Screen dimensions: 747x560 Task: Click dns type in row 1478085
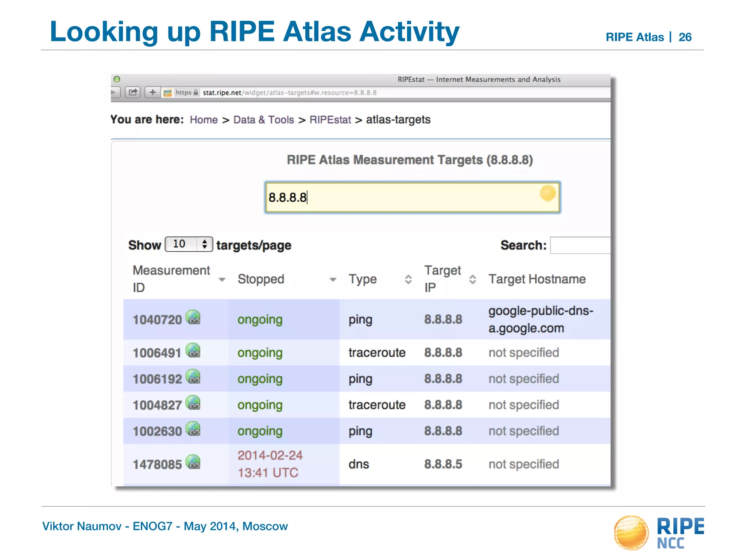pyautogui.click(x=359, y=464)
